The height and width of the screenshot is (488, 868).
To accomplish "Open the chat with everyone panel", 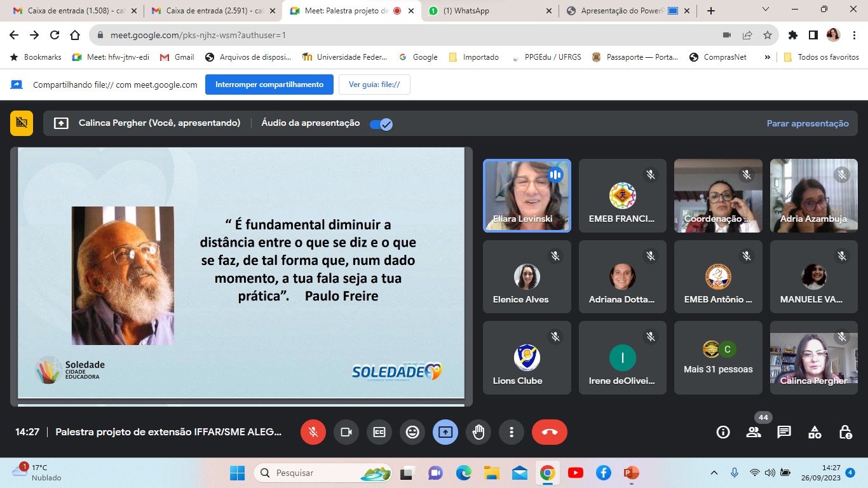I will tap(784, 432).
